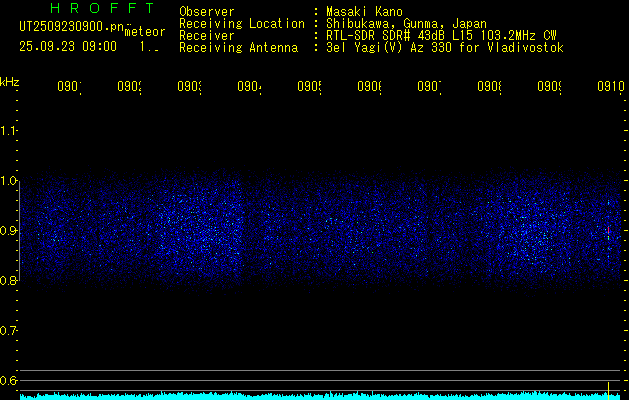Screen dimensions: 629x400
Task: Click the 3el Yagi antenna description
Action: (445, 48)
